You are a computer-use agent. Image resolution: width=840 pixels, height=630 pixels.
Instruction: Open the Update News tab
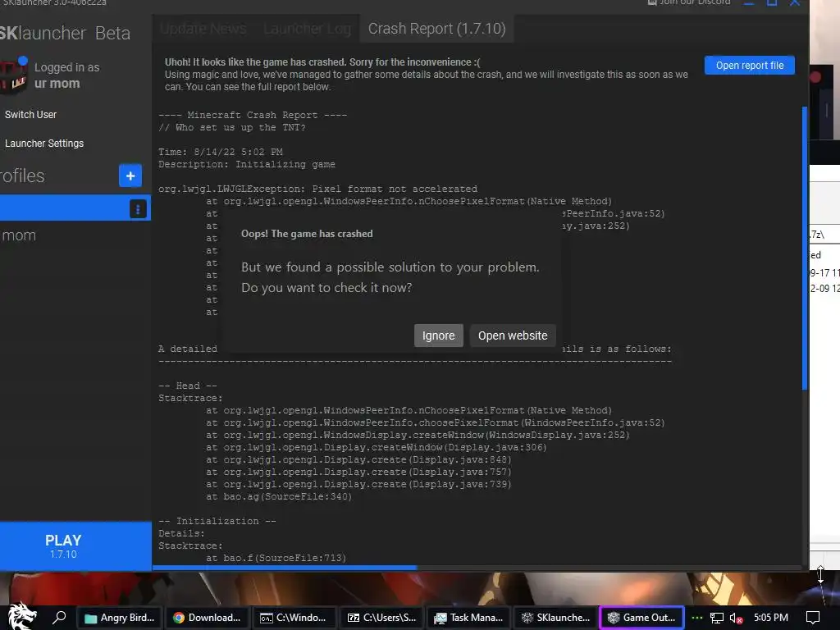[203, 29]
